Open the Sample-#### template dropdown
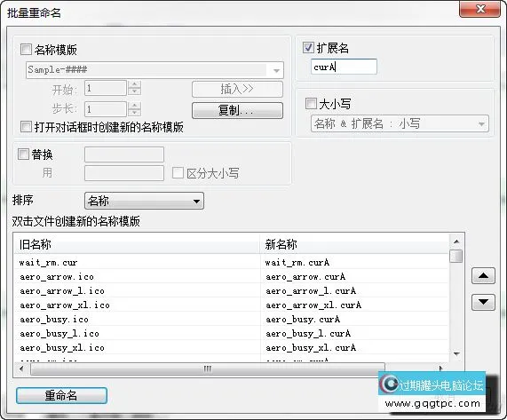This screenshot has width=507, height=420. 276,70
